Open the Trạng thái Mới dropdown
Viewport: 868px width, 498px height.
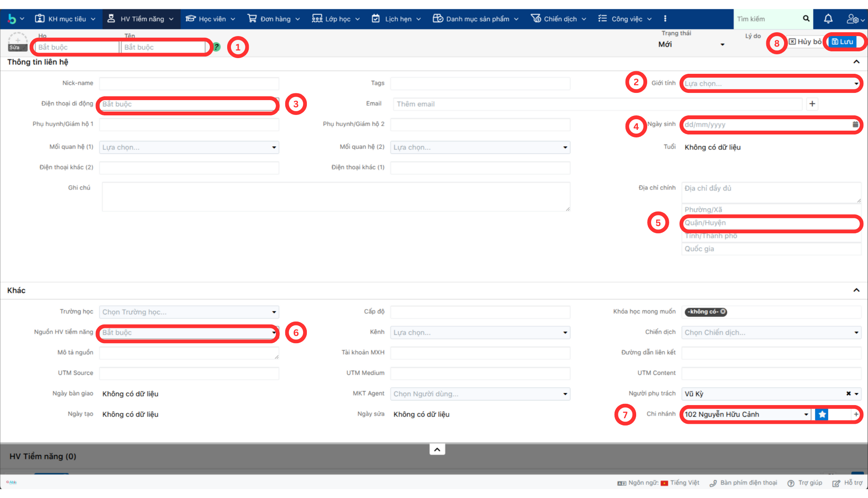[691, 45]
